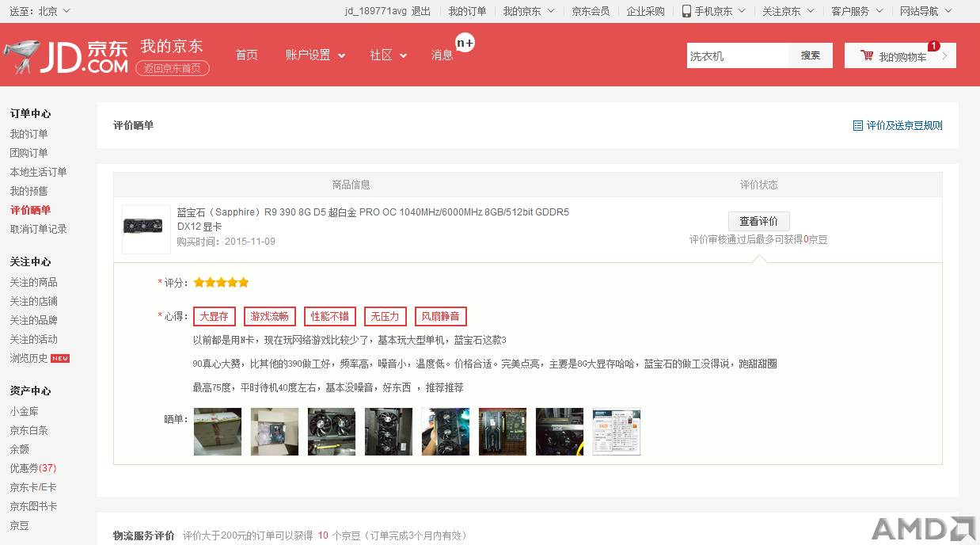Viewport: 980px width, 545px height.
Task: Click the mobile phone icon beside 手机京东
Action: click(687, 11)
